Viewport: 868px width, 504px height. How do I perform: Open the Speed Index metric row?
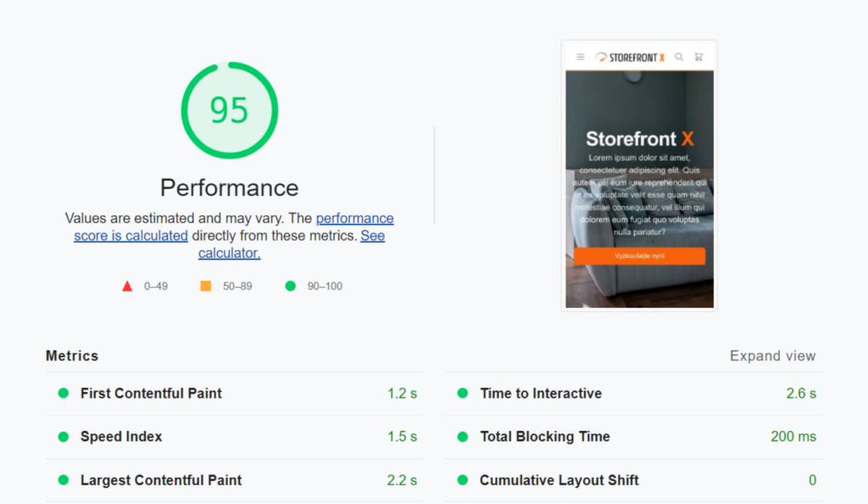(x=236, y=436)
